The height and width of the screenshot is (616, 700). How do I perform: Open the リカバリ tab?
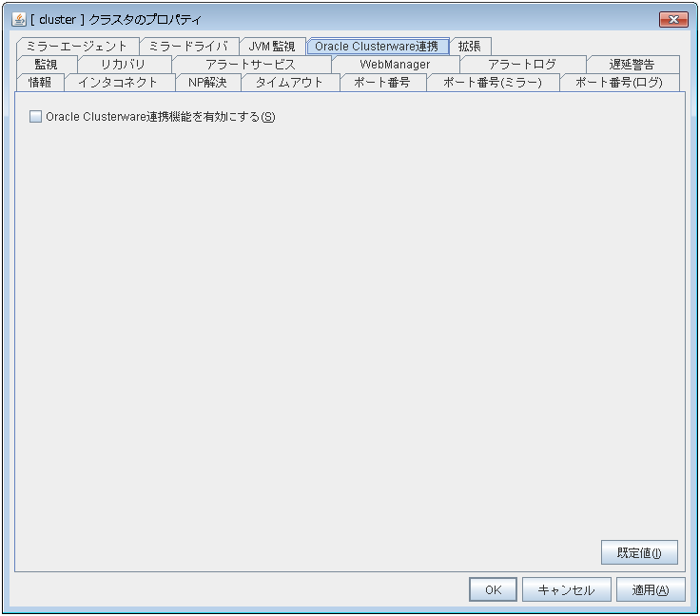(x=124, y=65)
